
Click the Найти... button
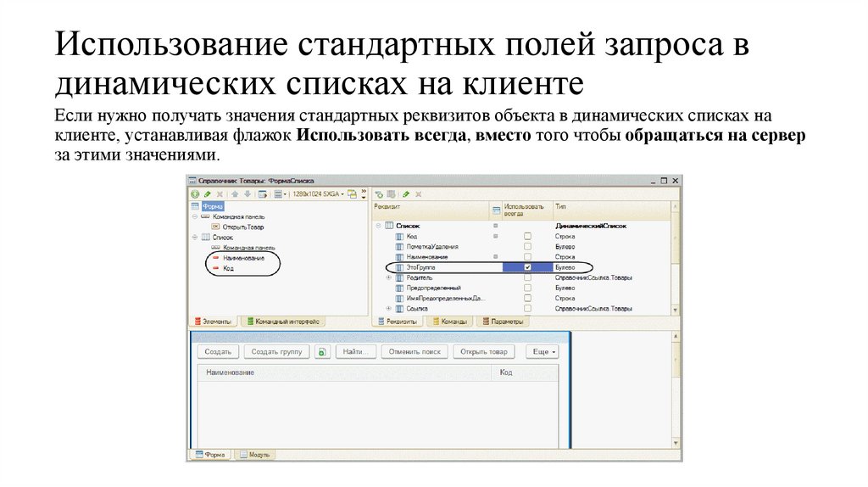[x=356, y=352]
